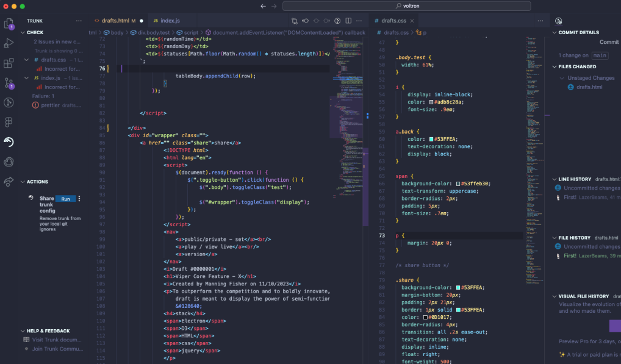Open drafts.html under Unstaged Changes

(589, 87)
